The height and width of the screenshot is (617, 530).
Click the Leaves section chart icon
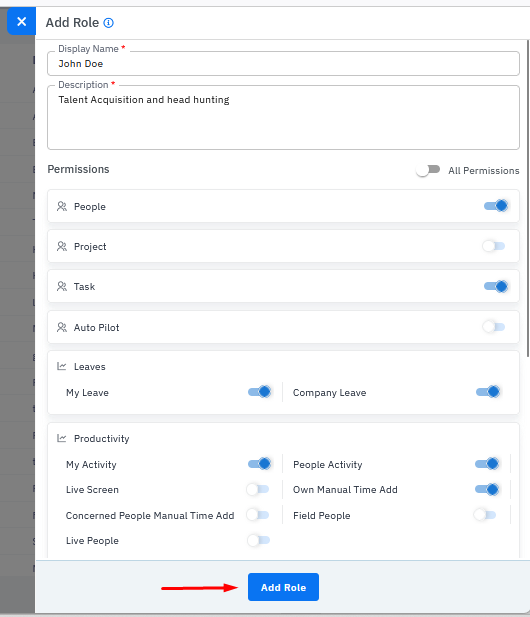tap(61, 366)
